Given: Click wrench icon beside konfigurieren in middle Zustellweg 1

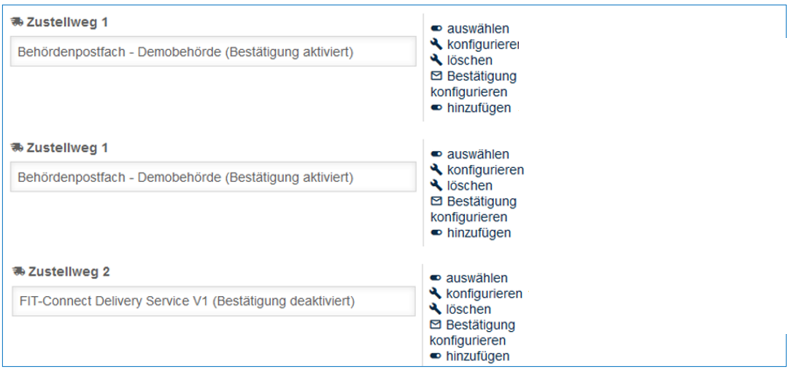Looking at the screenshot, I should click(x=436, y=170).
